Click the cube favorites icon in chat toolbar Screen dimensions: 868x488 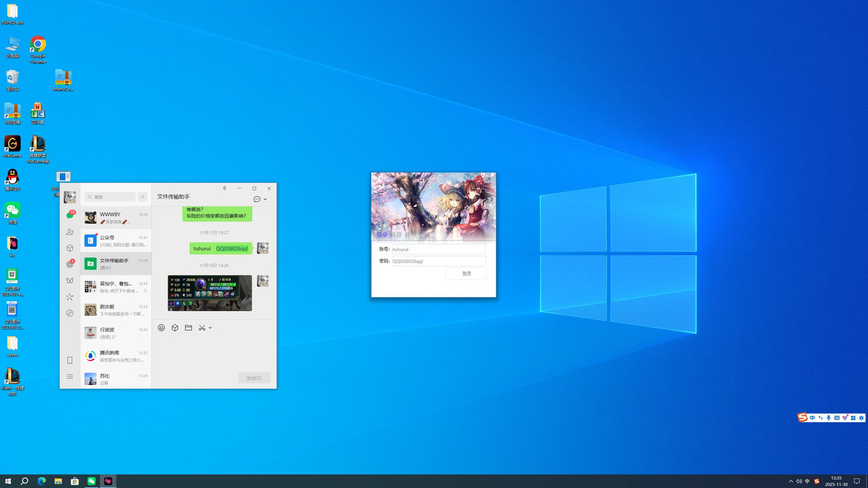(175, 328)
